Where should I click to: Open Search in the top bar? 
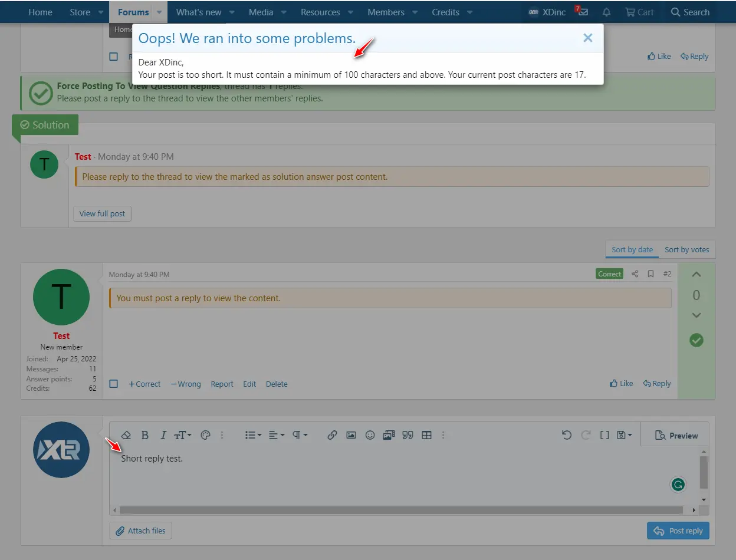coord(690,12)
